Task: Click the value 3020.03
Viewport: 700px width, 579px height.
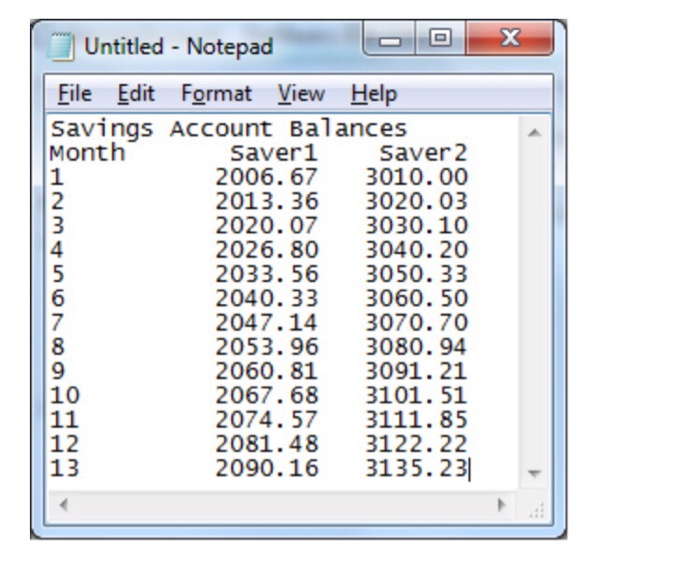Action: 417,201
